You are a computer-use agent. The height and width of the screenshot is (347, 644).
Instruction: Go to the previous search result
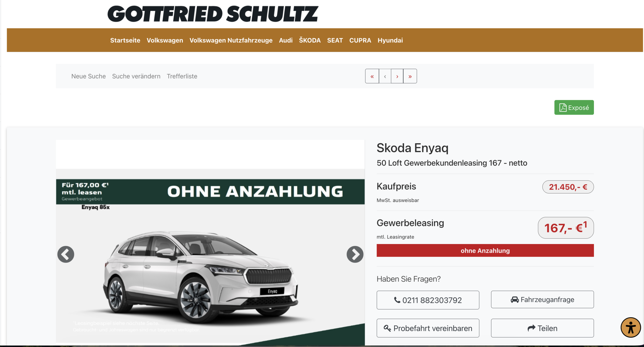pos(385,76)
